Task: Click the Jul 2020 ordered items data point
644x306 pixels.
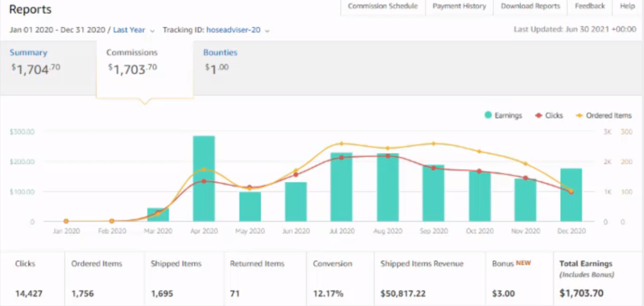Action: coord(341,143)
